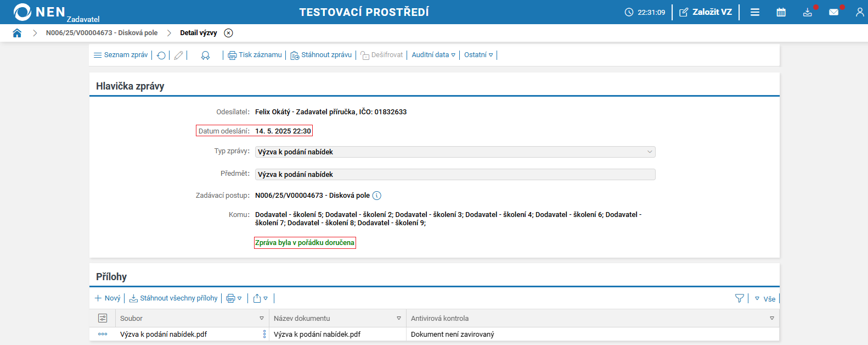Screen dimensions: 868x345
Task: Click Název dokumentu column header
Action: pyautogui.click(x=337, y=319)
